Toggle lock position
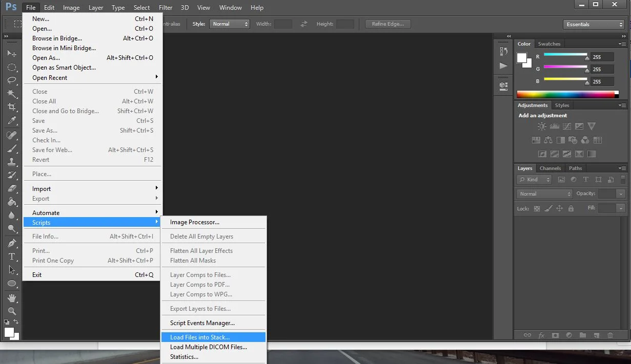 559,208
